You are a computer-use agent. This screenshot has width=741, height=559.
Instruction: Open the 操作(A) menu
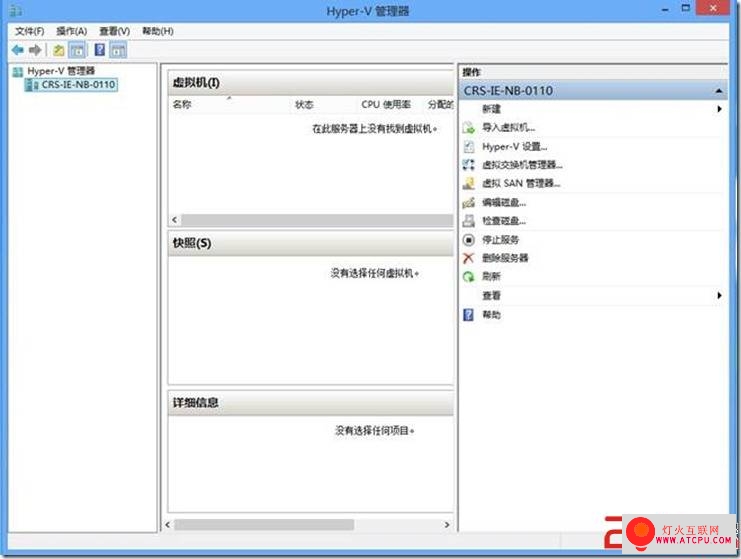coord(71,31)
